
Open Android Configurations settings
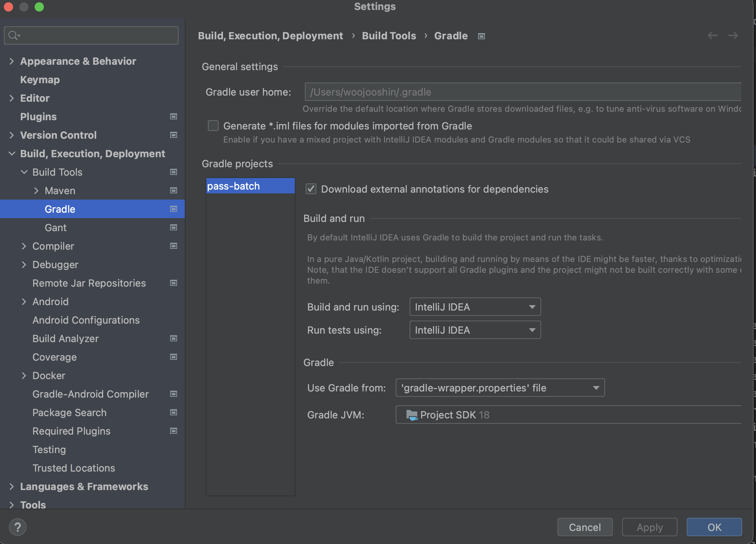click(x=86, y=320)
